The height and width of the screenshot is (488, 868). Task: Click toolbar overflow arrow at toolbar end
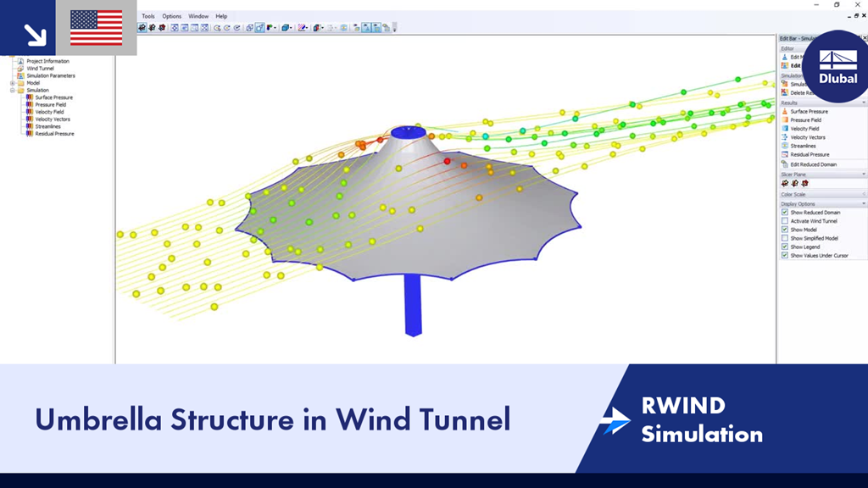tap(395, 28)
